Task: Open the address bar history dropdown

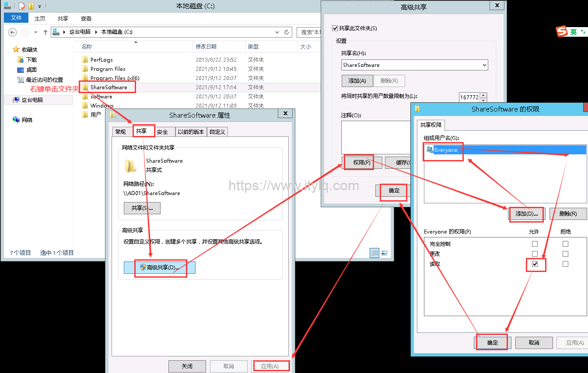Action: coord(276,31)
